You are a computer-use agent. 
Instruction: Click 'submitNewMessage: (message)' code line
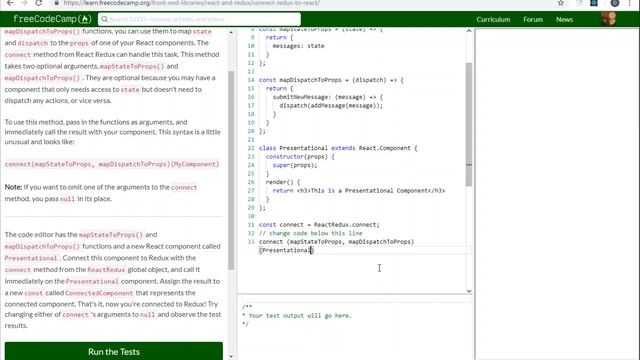(328, 97)
